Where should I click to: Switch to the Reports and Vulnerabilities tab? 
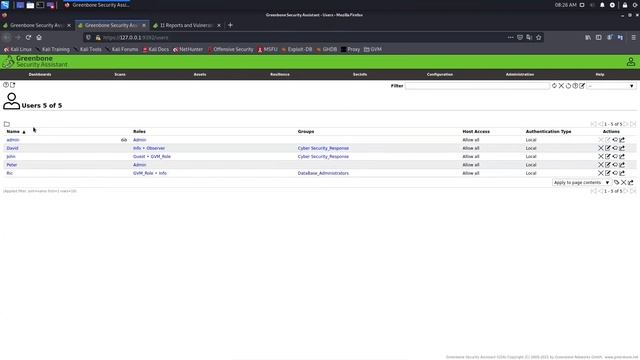click(186, 25)
